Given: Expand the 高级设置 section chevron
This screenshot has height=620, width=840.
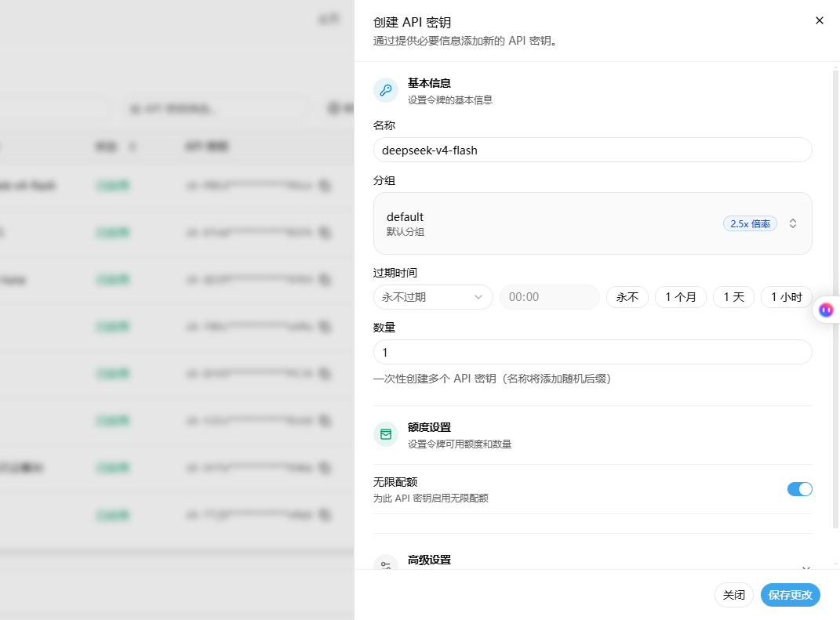Looking at the screenshot, I should pyautogui.click(x=805, y=567).
